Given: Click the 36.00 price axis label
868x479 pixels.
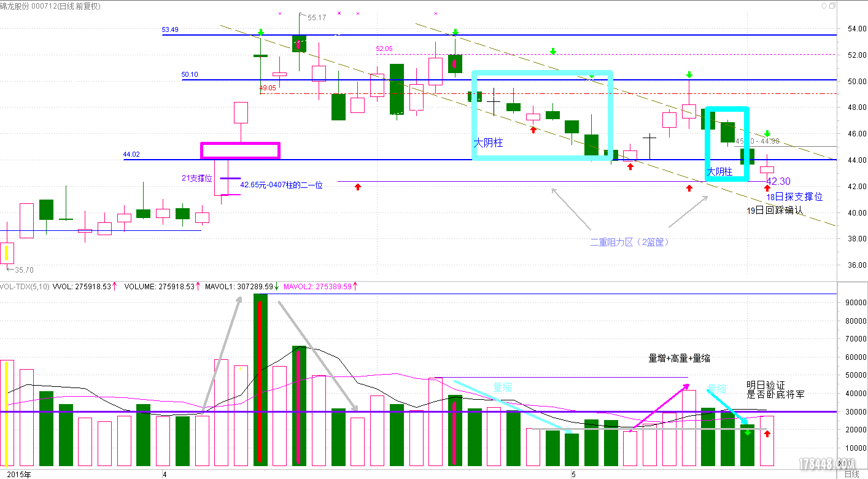Looking at the screenshot, I should coord(856,265).
